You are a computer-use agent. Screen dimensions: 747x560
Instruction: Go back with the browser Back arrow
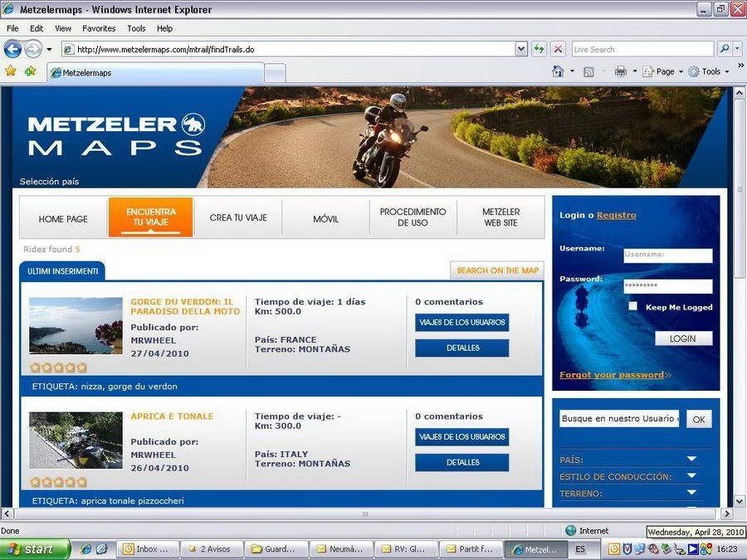(12, 49)
